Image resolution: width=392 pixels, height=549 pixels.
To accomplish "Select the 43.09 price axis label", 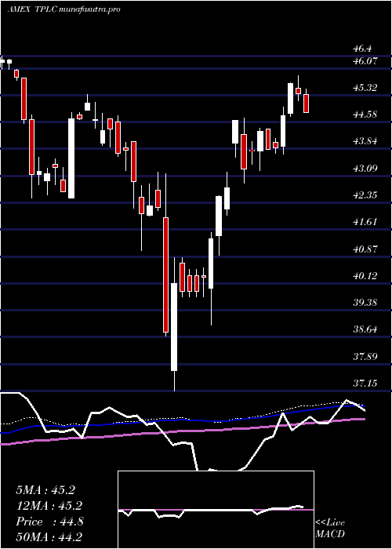I will 365,168.
